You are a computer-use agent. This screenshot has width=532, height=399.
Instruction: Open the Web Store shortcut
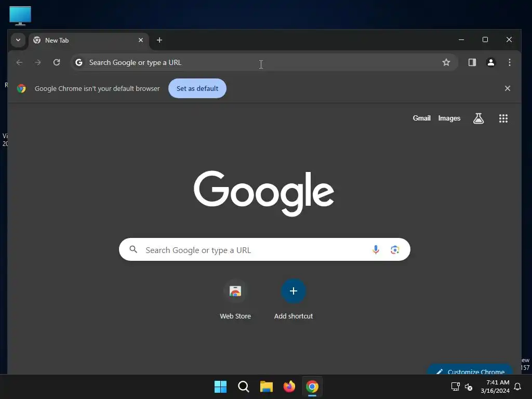pyautogui.click(x=235, y=300)
